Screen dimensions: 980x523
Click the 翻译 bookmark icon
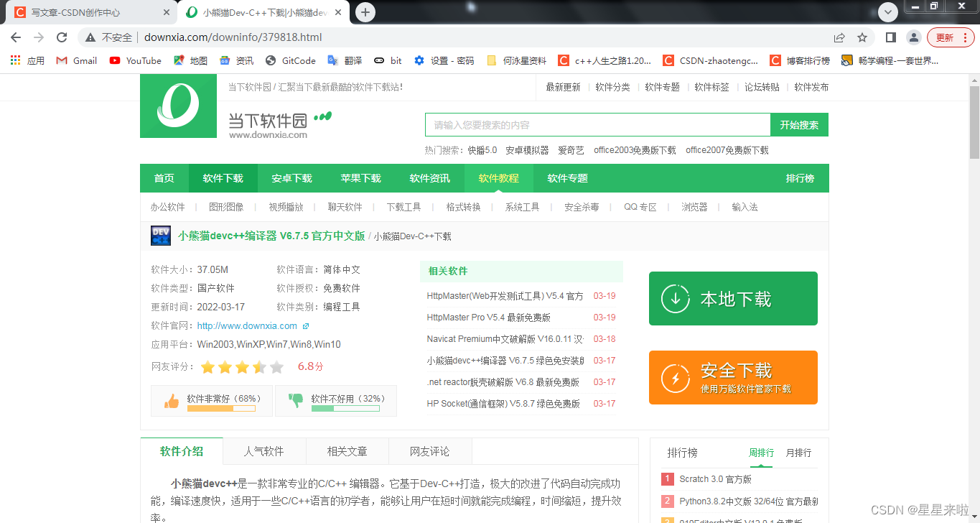tap(332, 60)
